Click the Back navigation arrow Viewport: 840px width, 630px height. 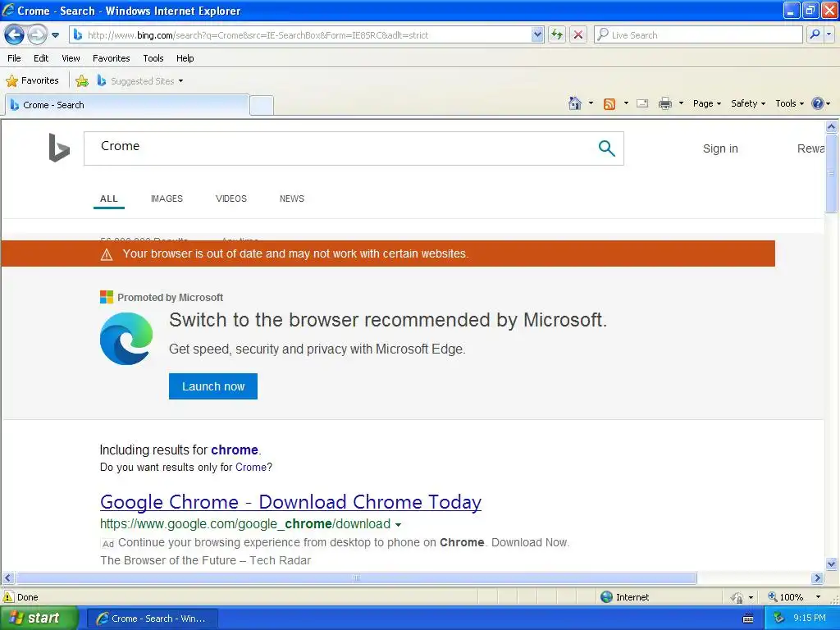point(15,34)
